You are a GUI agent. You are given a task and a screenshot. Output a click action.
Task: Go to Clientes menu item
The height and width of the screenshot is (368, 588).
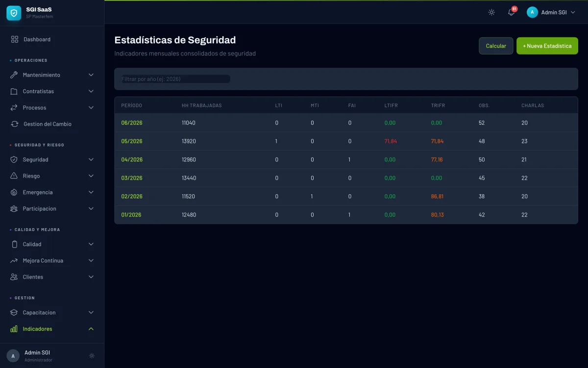click(33, 277)
